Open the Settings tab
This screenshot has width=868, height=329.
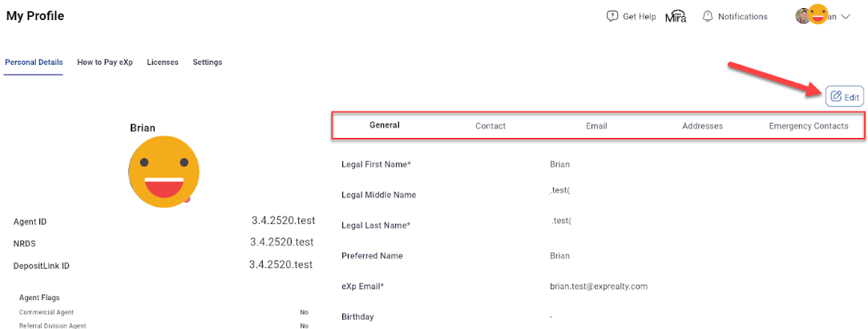point(208,63)
